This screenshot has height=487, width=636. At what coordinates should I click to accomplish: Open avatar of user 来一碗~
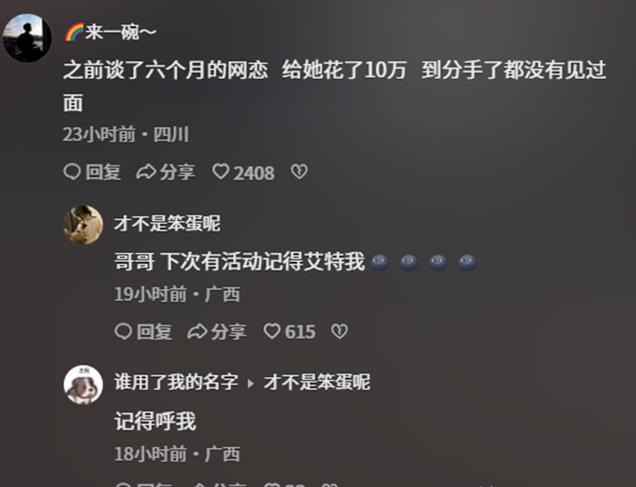(27, 38)
